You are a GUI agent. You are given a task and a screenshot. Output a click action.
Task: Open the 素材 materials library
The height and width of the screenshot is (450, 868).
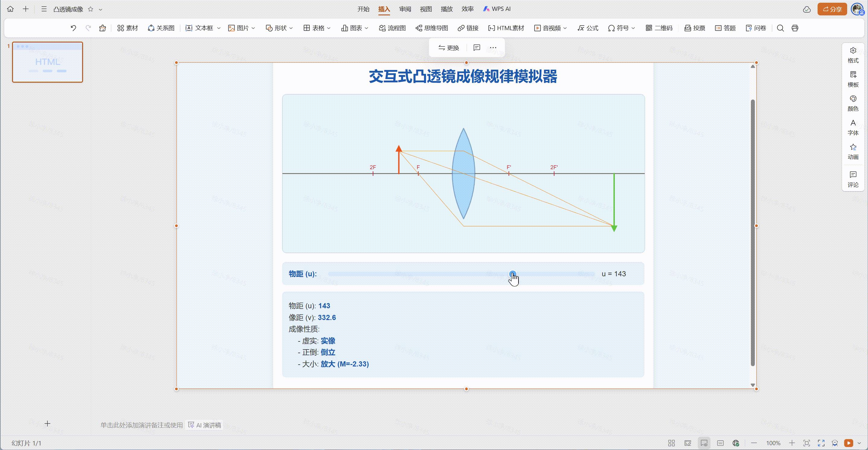click(x=127, y=28)
